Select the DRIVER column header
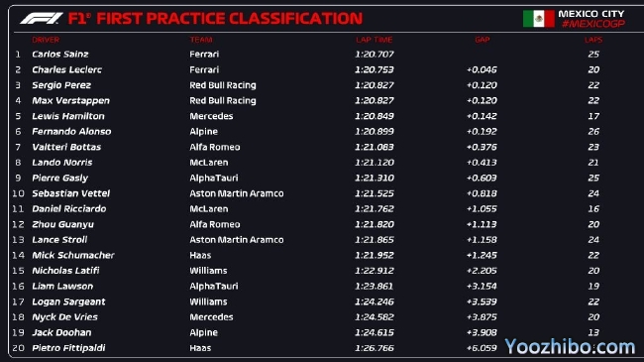644x362 pixels. 46,40
